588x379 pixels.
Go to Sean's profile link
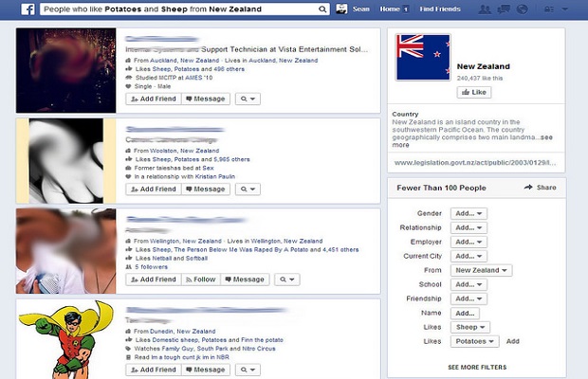pyautogui.click(x=360, y=9)
